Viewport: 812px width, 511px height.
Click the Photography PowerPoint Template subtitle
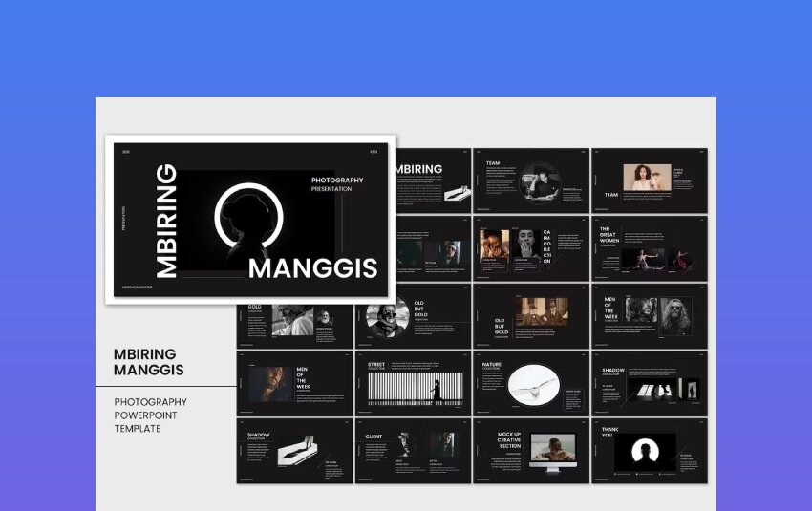[x=151, y=415]
